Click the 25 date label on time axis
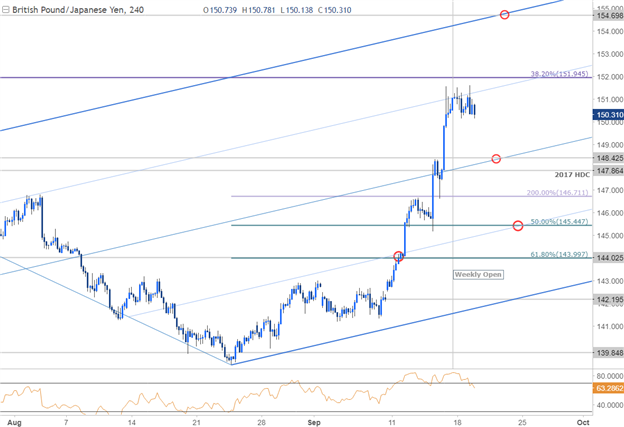 (x=522, y=422)
